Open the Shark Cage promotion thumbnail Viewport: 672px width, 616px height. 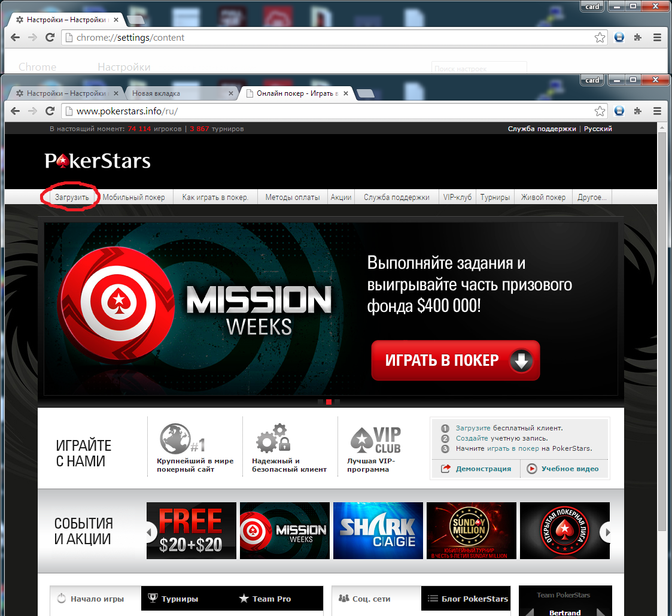[378, 530]
